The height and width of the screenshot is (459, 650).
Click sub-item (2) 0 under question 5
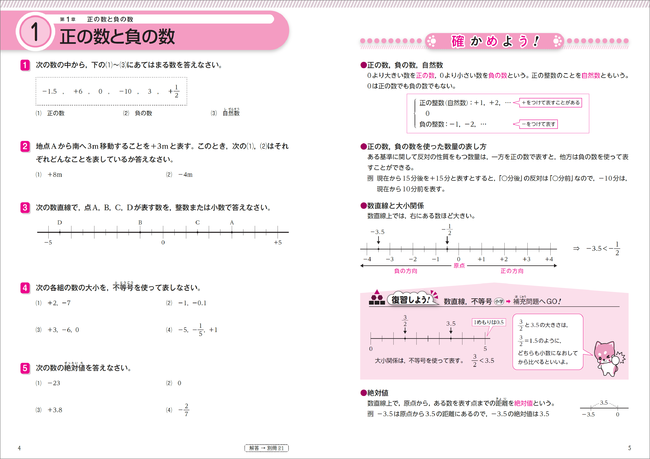click(173, 383)
